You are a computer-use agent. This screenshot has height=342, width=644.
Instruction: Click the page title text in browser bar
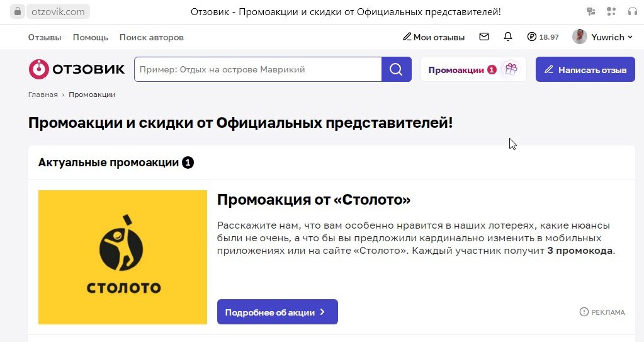pos(346,12)
